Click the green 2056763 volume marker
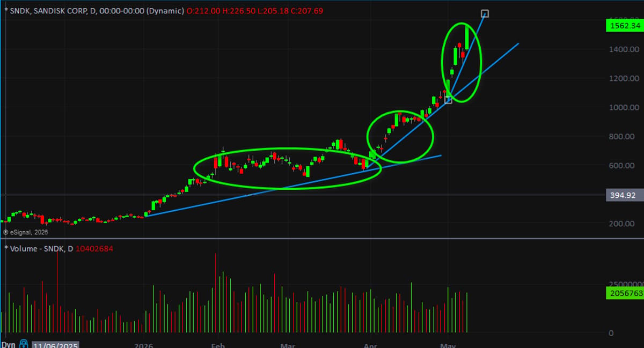This screenshot has width=644, height=348. tap(625, 293)
